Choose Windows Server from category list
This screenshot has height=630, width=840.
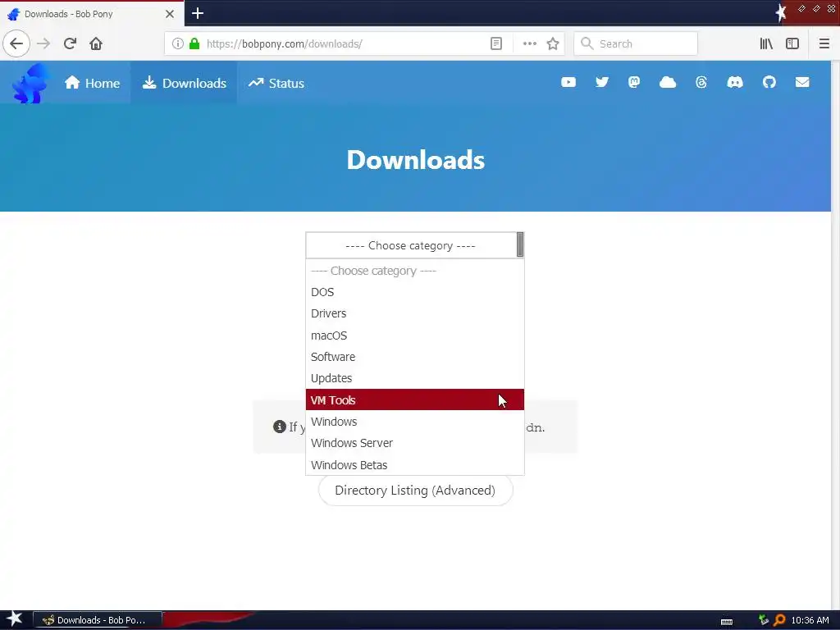coord(414,443)
